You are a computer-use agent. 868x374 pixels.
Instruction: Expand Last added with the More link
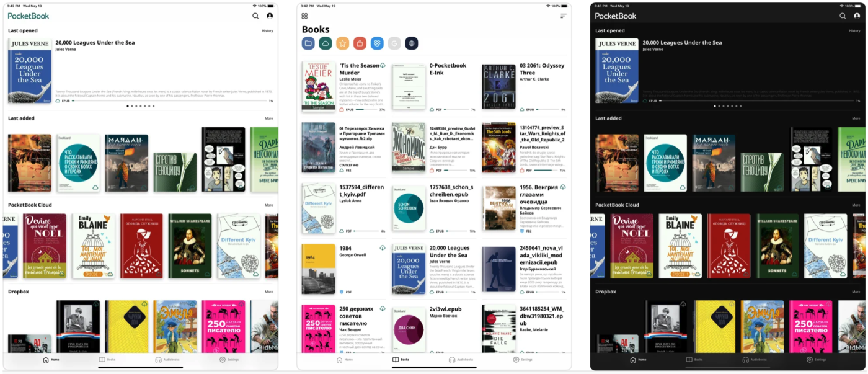tap(268, 118)
